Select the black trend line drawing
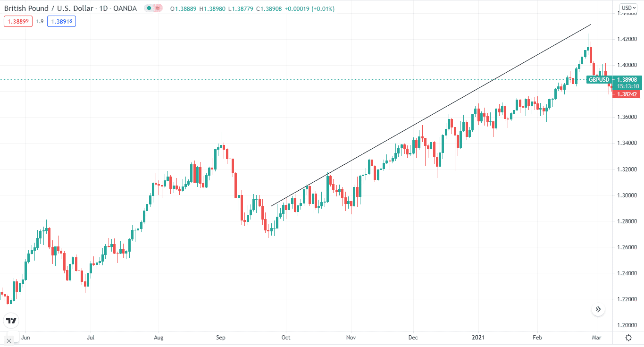This screenshot has height=347, width=644. 431,115
